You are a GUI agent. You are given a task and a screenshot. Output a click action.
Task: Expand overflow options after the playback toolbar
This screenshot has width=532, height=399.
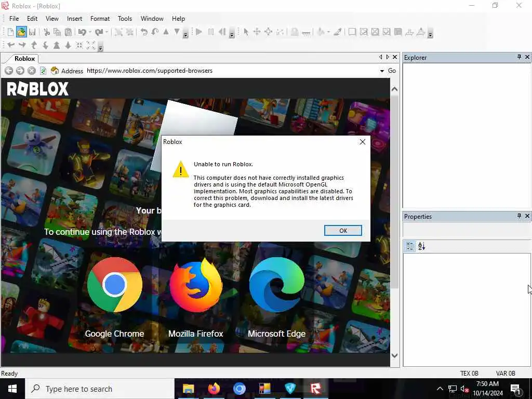pos(232,34)
